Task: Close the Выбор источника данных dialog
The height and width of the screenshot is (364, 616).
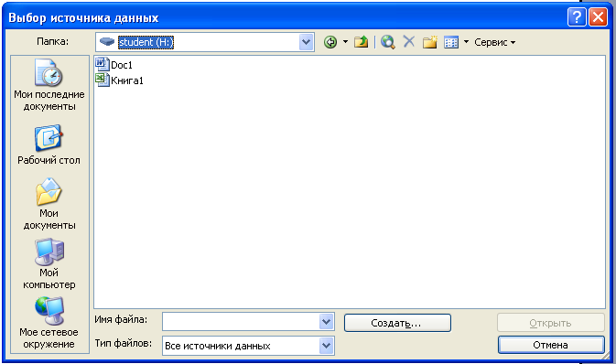Action: click(x=598, y=17)
